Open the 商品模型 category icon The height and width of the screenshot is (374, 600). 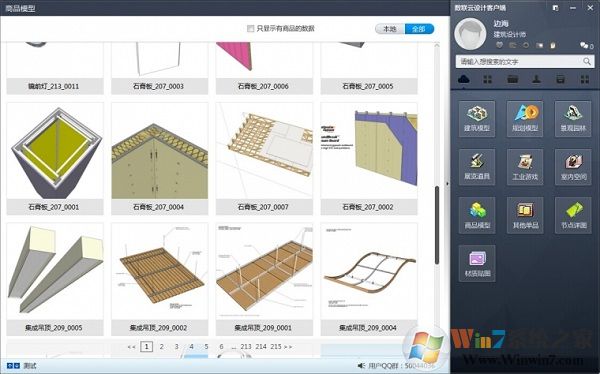click(x=477, y=216)
